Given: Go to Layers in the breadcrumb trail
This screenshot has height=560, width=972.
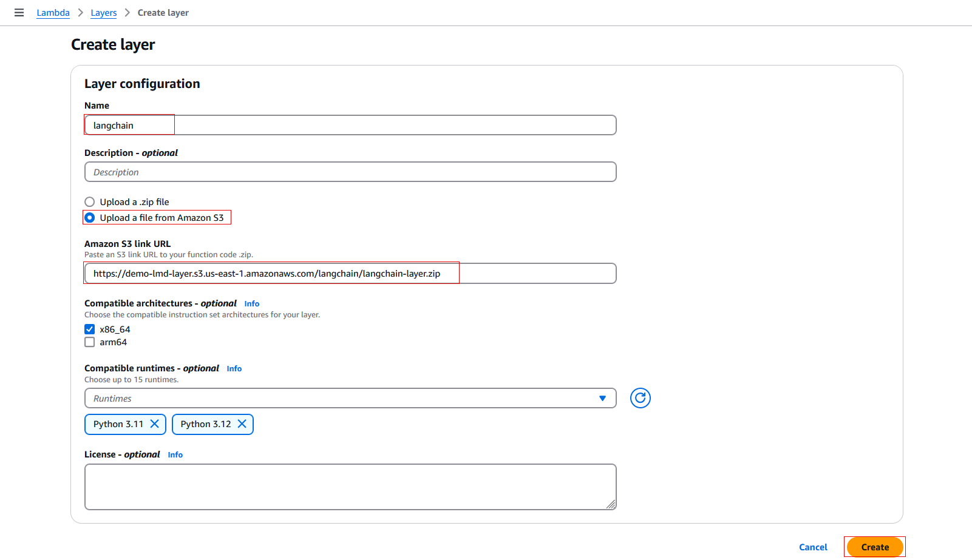Looking at the screenshot, I should (x=103, y=12).
